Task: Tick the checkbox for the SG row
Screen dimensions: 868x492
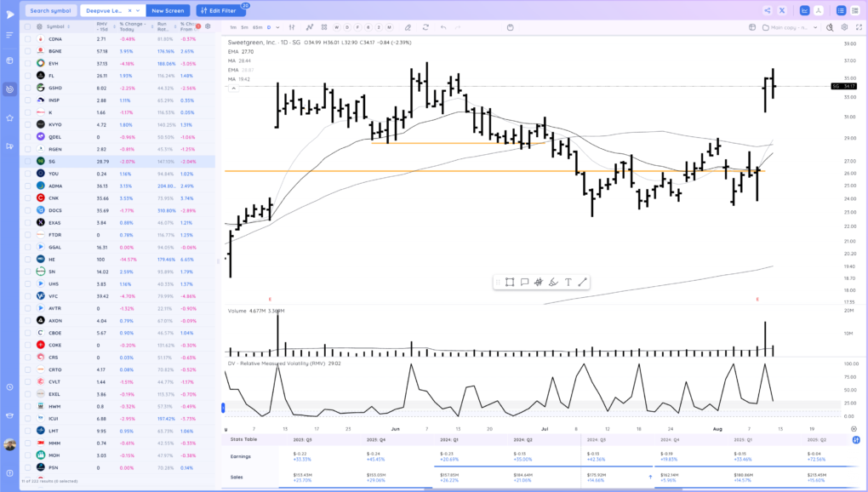Action: (27, 161)
